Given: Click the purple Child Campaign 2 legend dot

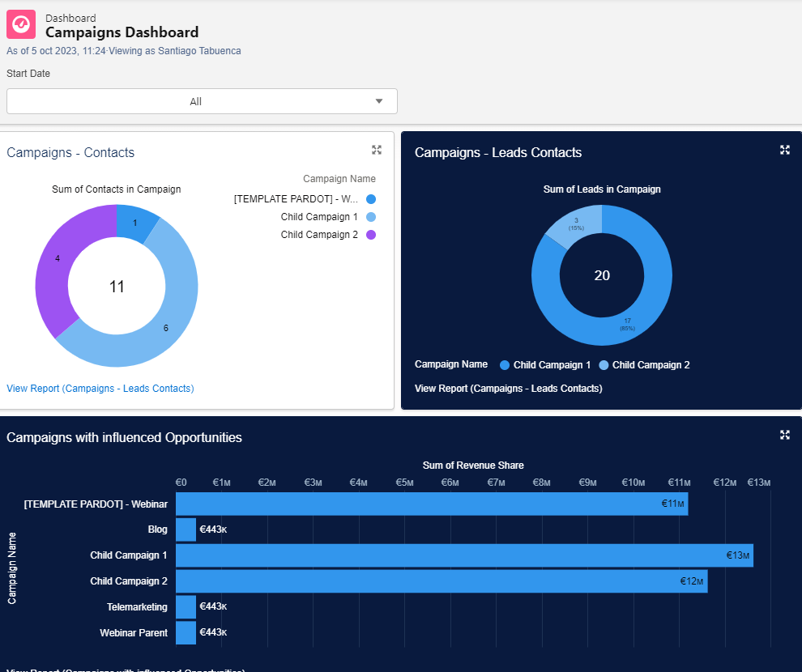Looking at the screenshot, I should click(x=371, y=235).
